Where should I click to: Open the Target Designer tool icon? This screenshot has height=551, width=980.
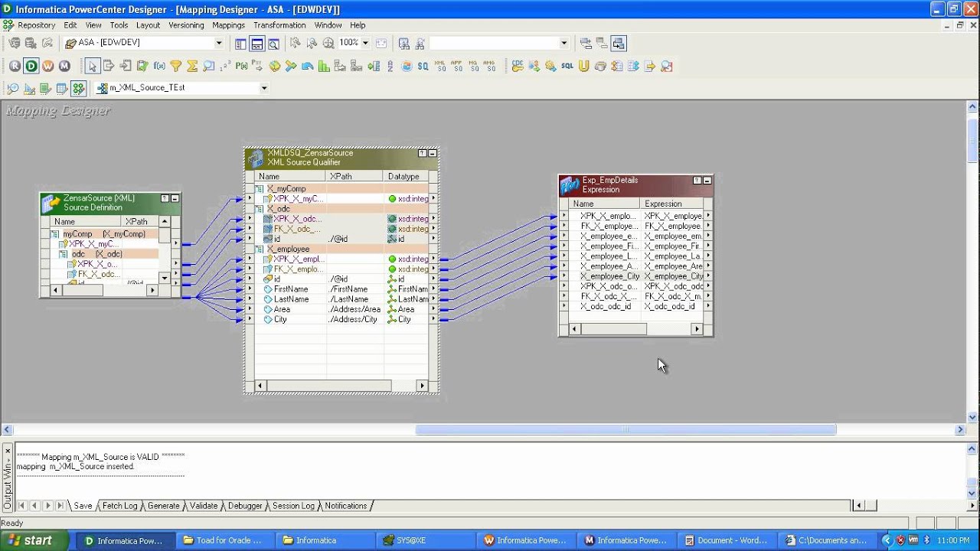30,89
